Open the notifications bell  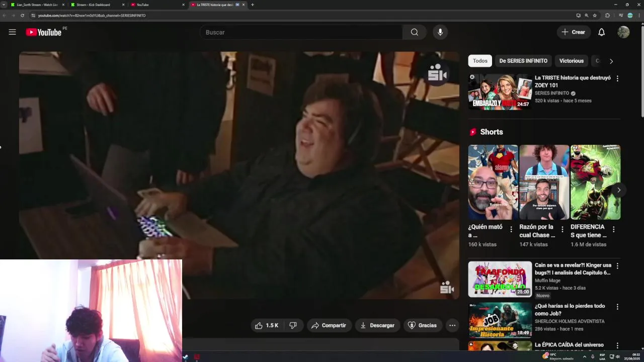pyautogui.click(x=601, y=32)
